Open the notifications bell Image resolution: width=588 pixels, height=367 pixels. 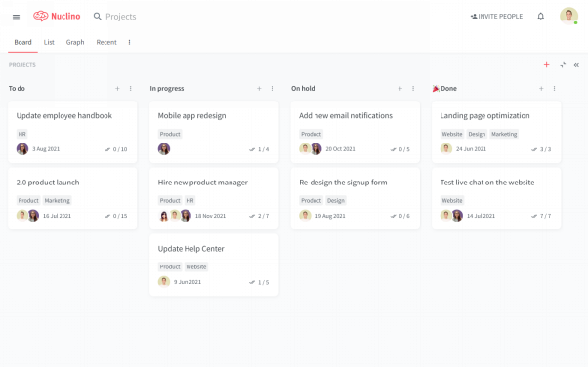[x=540, y=17]
